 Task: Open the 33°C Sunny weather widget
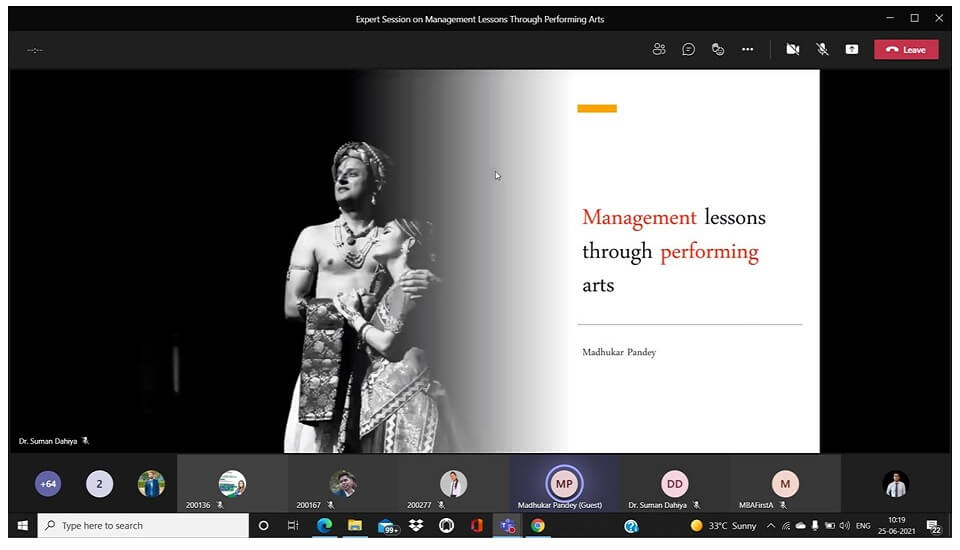pyautogui.click(x=723, y=526)
